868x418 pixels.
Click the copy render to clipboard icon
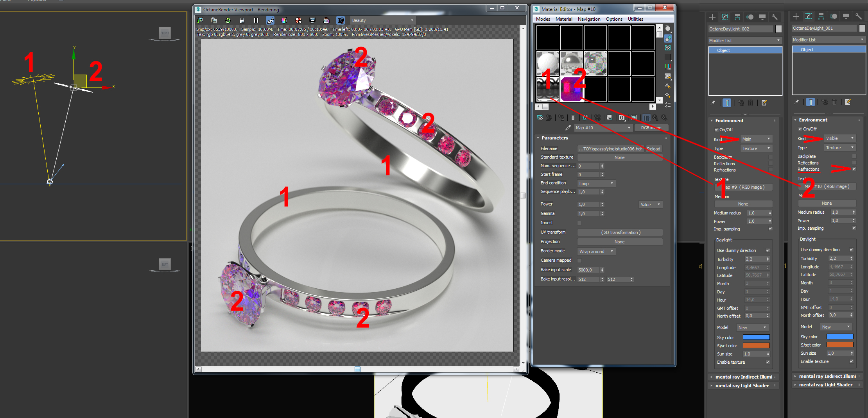coord(214,20)
